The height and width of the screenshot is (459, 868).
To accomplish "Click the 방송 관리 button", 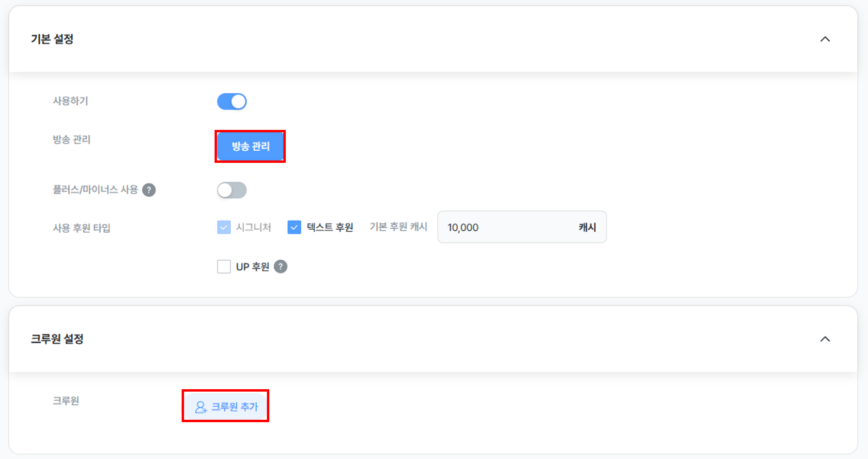I will pyautogui.click(x=250, y=146).
